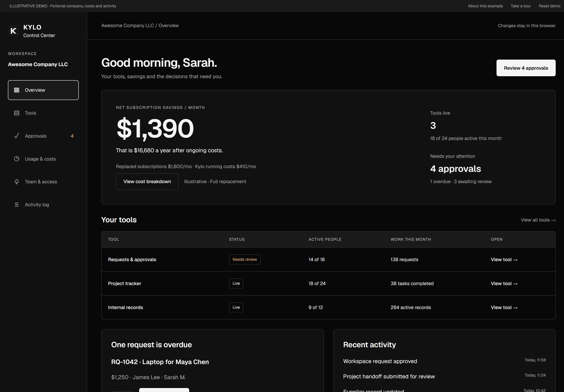
Task: Click Reset demo in top bar
Action: point(550,6)
